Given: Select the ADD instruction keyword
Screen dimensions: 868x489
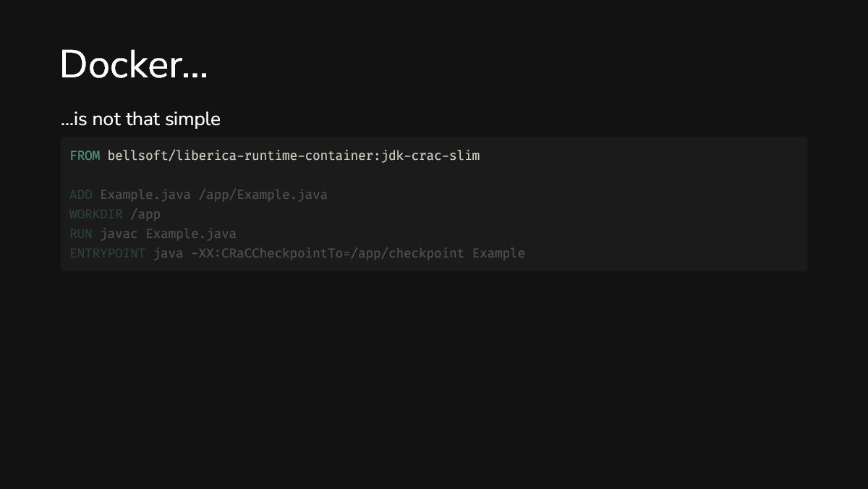Looking at the screenshot, I should [x=81, y=195].
